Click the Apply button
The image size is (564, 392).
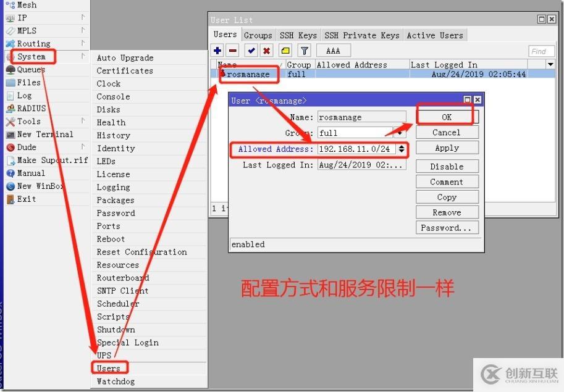[x=447, y=148]
